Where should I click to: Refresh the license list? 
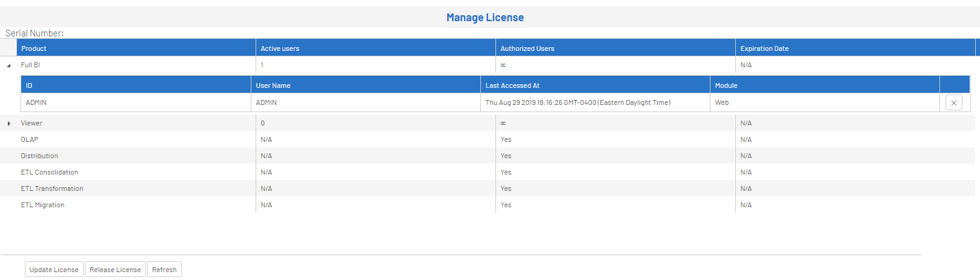tap(164, 270)
